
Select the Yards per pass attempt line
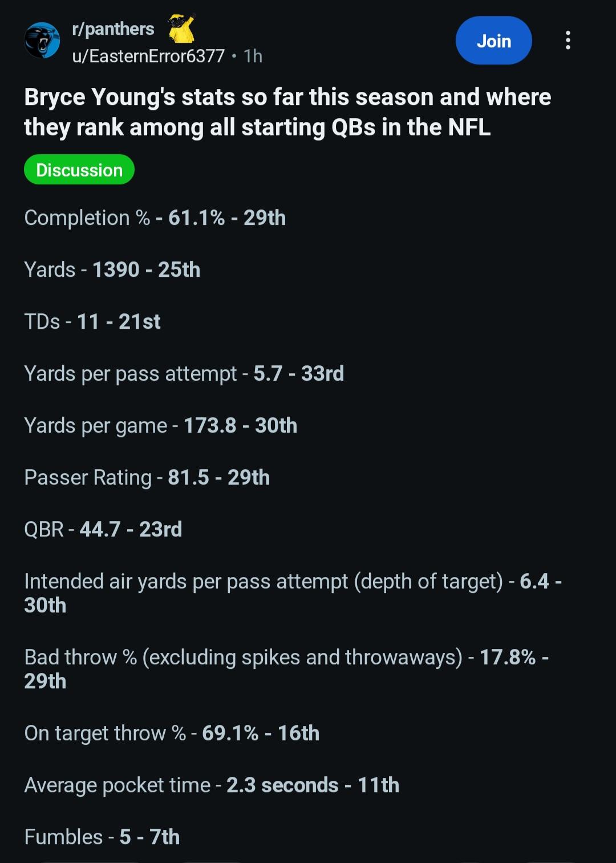184,374
